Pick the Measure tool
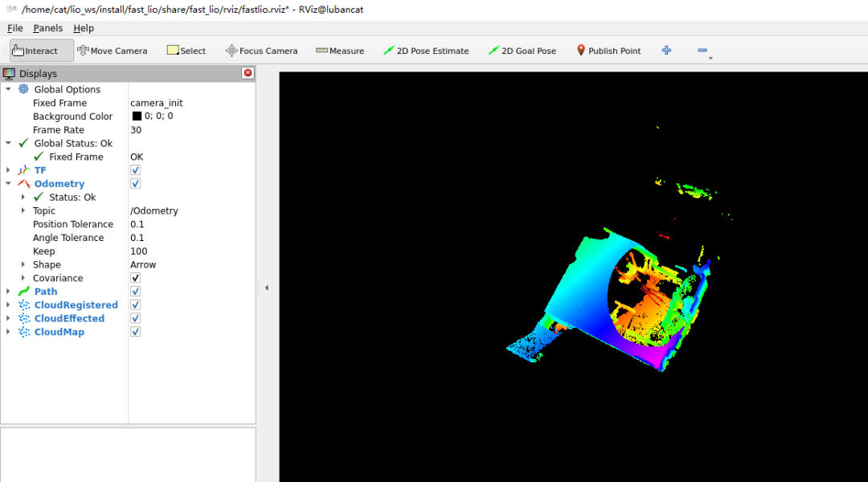This screenshot has height=482, width=868. (340, 51)
